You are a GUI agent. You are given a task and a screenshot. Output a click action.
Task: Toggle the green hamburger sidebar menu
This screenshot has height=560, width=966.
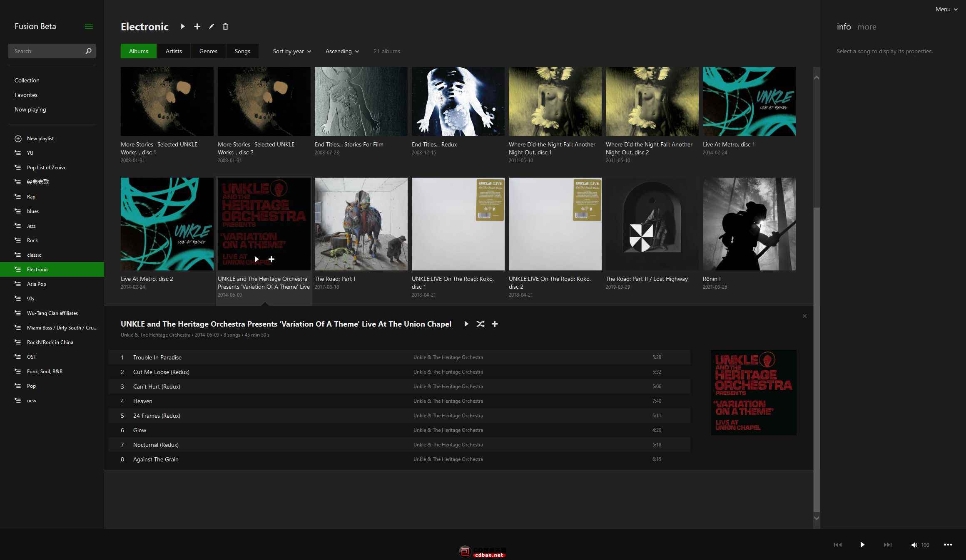coord(89,26)
